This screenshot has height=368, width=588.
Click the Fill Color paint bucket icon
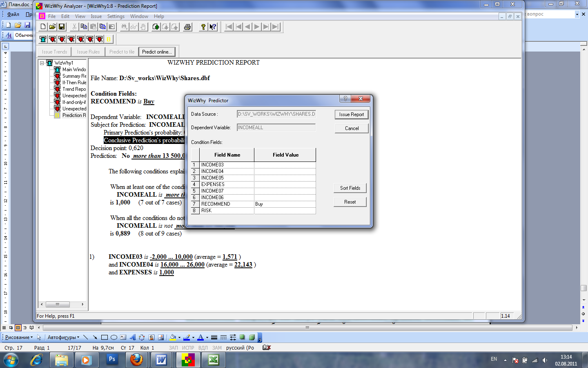(x=173, y=337)
